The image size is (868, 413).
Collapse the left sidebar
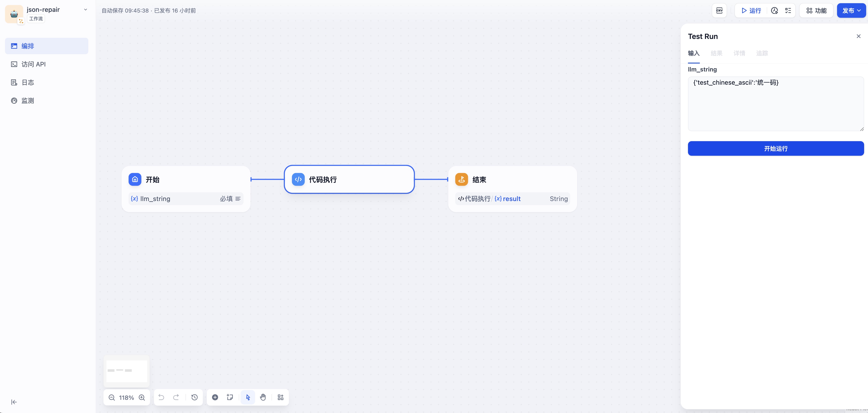[14, 402]
